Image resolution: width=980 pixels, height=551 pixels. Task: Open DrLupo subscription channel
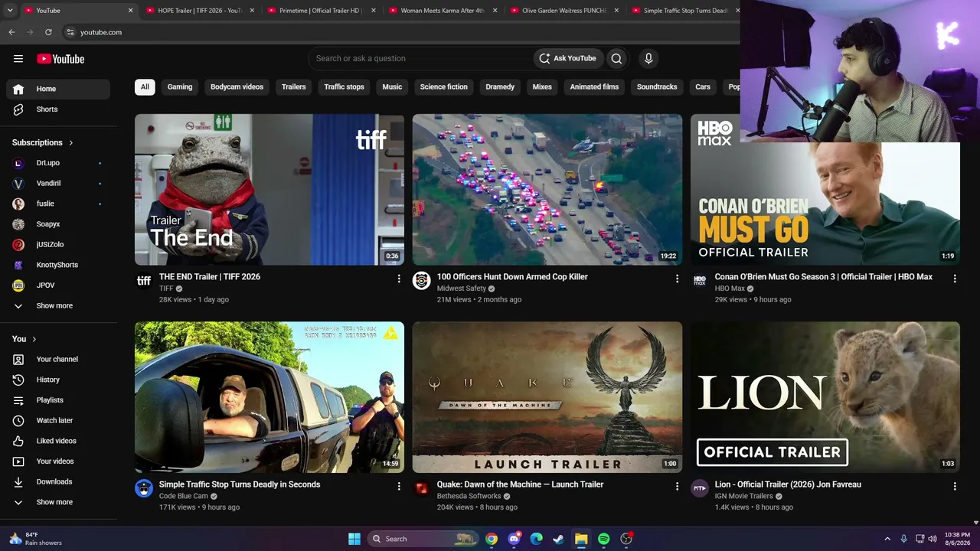[x=58, y=163]
